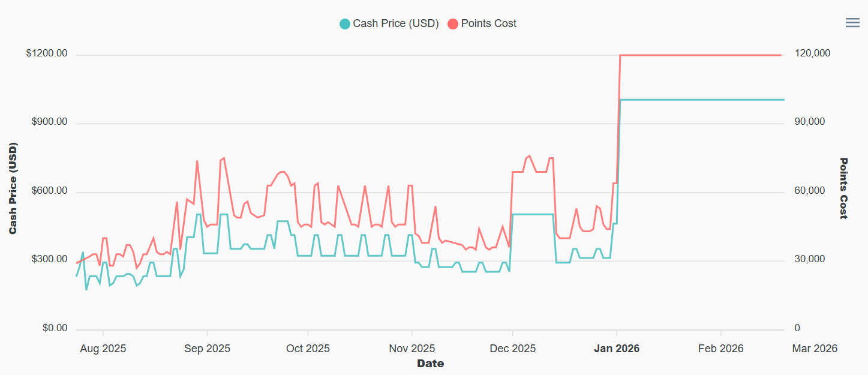The height and width of the screenshot is (375, 868).
Task: Click the Dec 2025 axis label
Action: (x=513, y=349)
